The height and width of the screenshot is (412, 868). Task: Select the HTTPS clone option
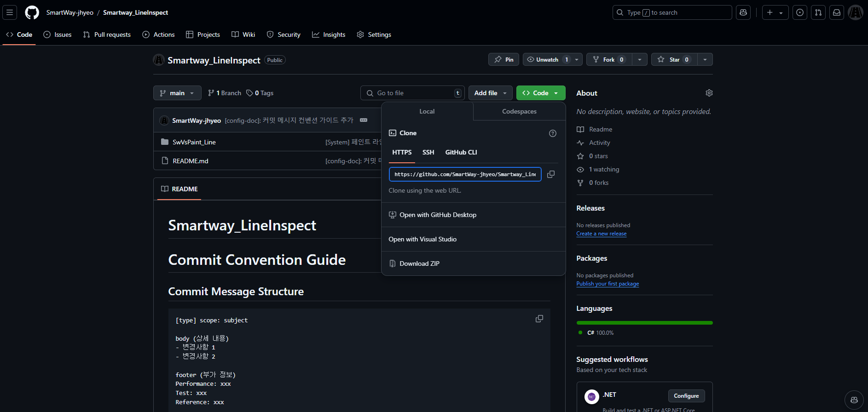(x=402, y=152)
